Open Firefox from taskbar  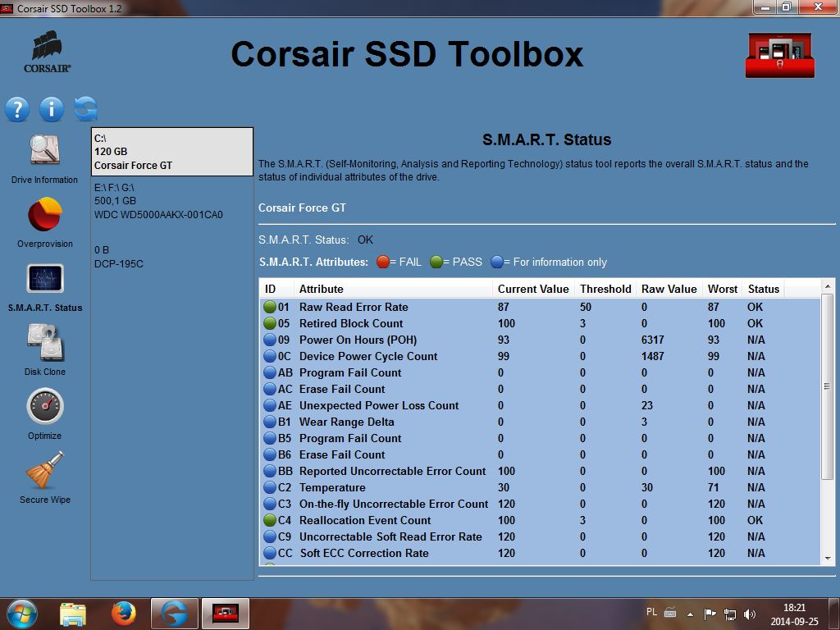point(124,614)
